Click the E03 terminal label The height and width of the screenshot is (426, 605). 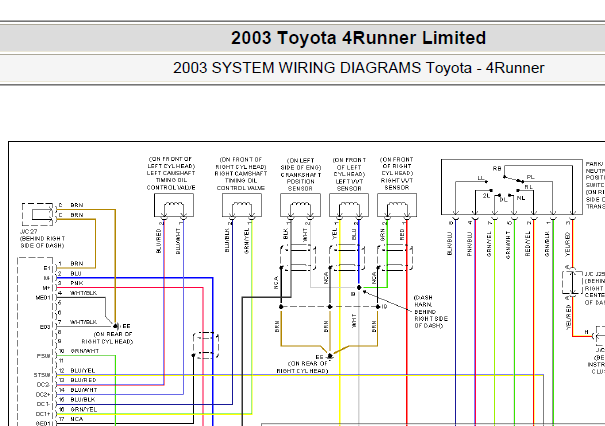(x=45, y=327)
